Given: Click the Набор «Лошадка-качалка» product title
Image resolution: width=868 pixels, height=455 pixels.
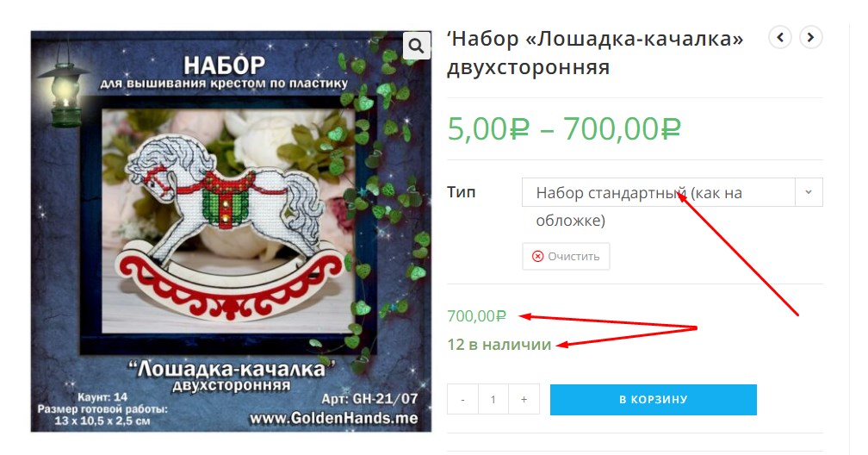Looking at the screenshot, I should pyautogui.click(x=596, y=53).
